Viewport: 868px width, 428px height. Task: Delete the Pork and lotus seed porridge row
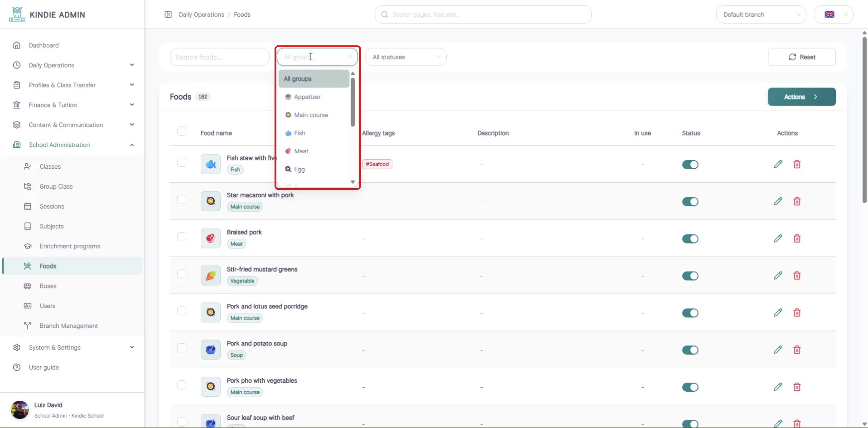797,313
